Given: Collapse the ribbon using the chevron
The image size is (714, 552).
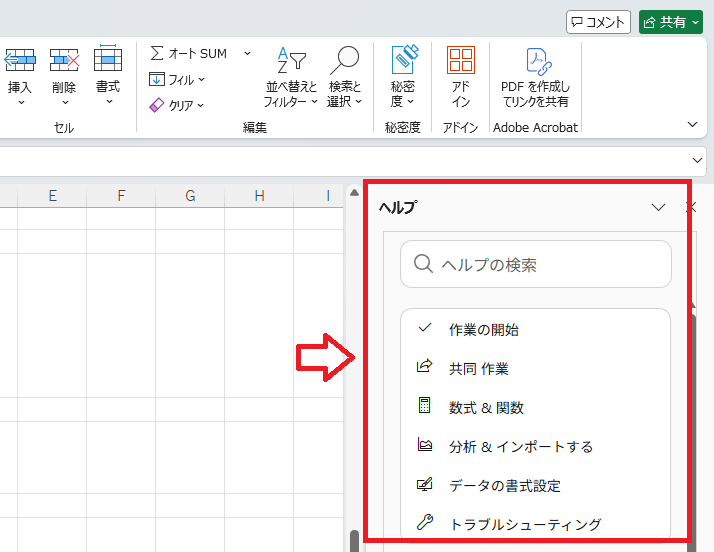Looking at the screenshot, I should 692,124.
